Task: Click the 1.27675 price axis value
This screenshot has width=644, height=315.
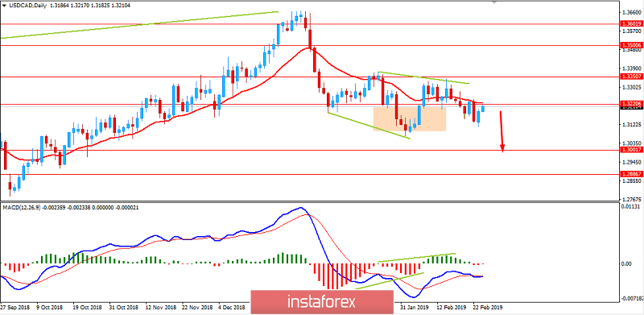Action: pyautogui.click(x=632, y=200)
